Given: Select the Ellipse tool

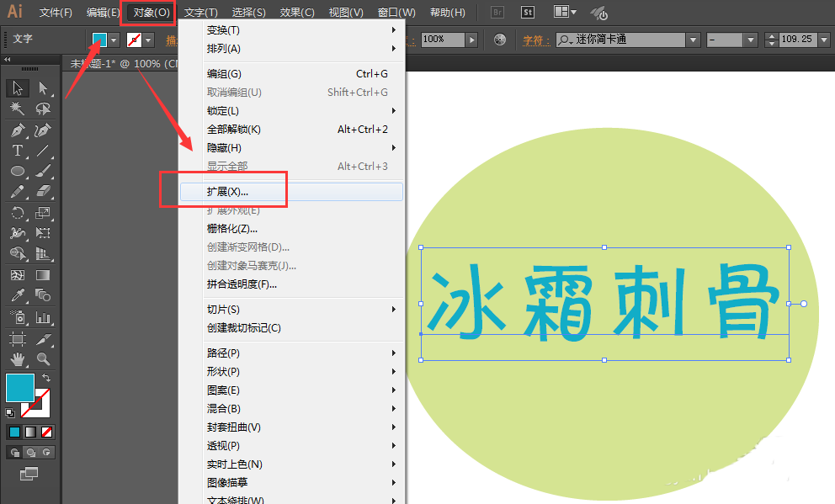Looking at the screenshot, I should [x=18, y=171].
